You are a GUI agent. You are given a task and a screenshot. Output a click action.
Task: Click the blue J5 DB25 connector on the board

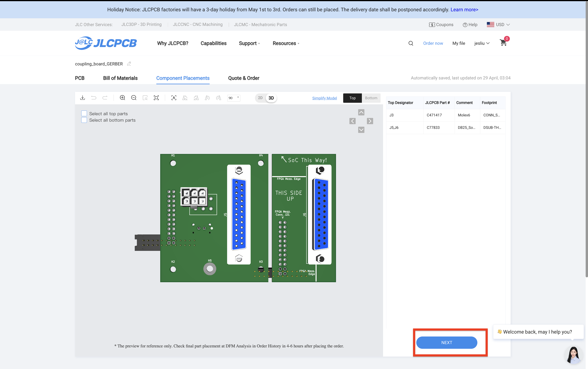239,214
